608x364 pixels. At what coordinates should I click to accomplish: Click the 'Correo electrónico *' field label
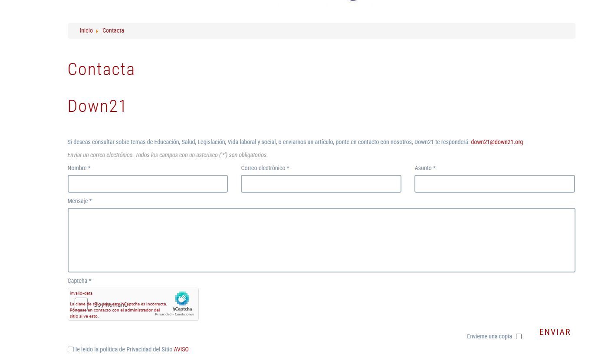tap(265, 168)
